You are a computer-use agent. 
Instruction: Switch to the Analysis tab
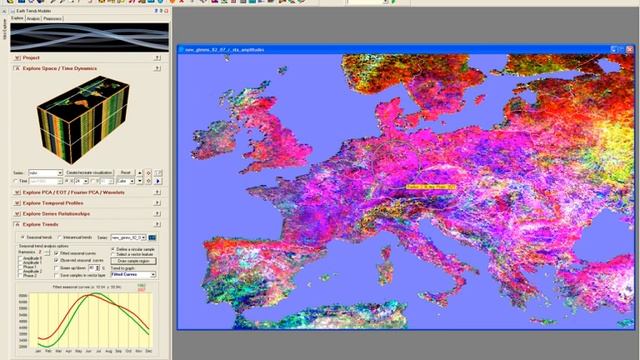(33, 18)
